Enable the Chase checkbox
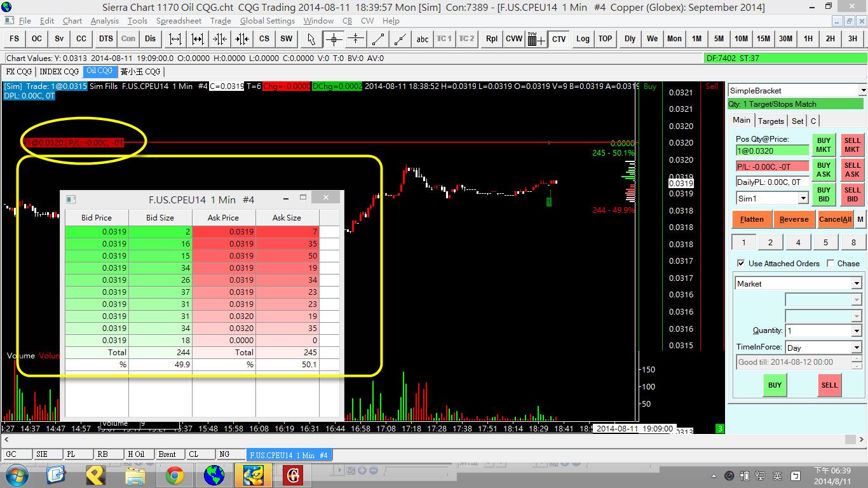Viewport: 868px width, 488px height. 831,263
